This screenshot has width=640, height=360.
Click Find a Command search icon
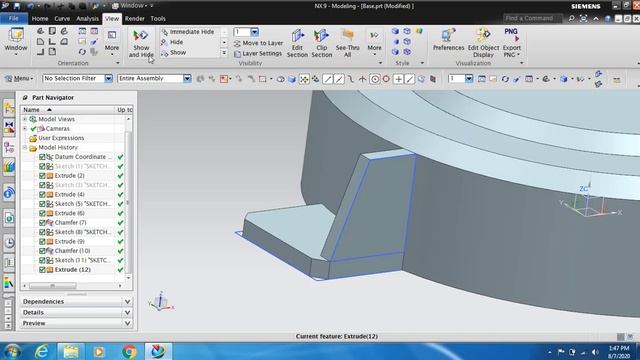(571, 18)
